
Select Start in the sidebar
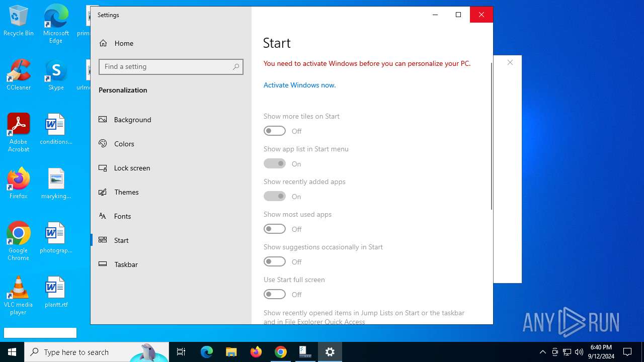tap(171, 240)
